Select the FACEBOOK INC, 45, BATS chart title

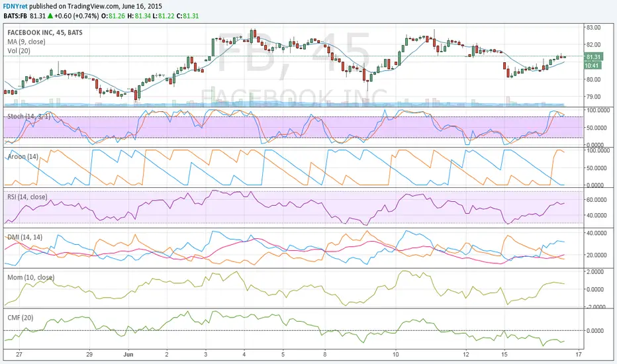click(45, 32)
